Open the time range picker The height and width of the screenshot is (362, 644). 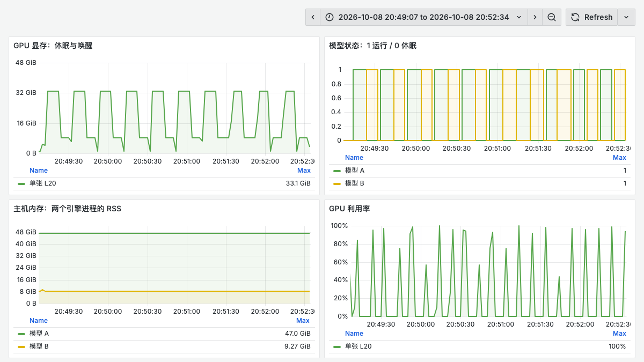(x=424, y=17)
